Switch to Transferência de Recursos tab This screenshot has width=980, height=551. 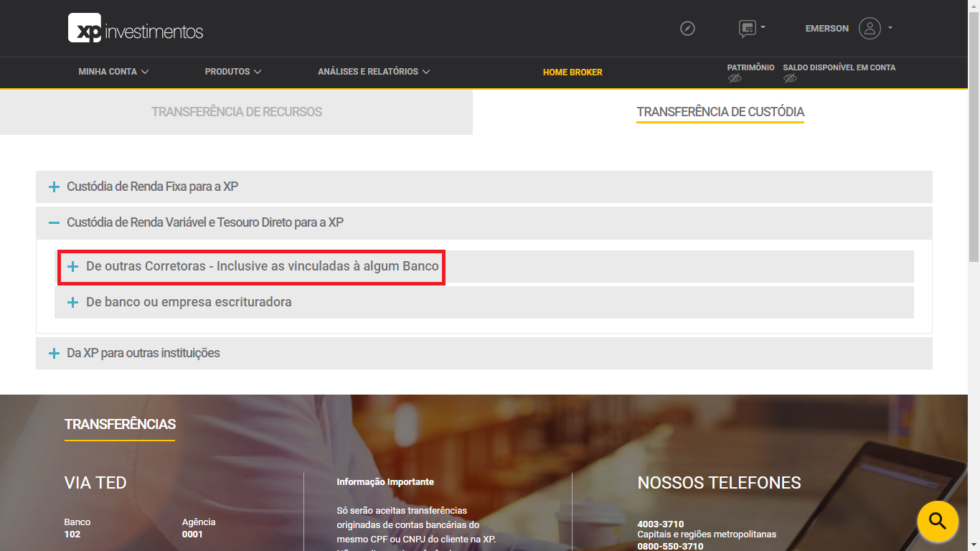click(237, 112)
